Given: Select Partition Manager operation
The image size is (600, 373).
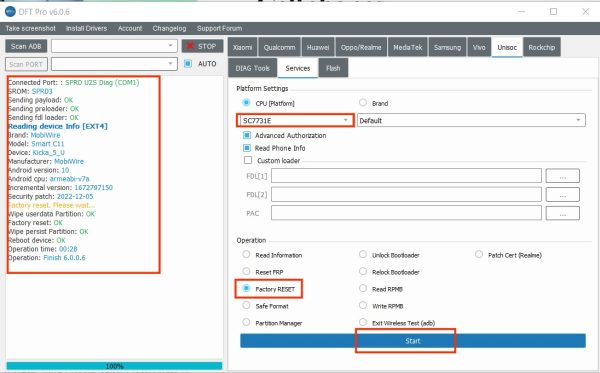Looking at the screenshot, I should tap(246, 322).
